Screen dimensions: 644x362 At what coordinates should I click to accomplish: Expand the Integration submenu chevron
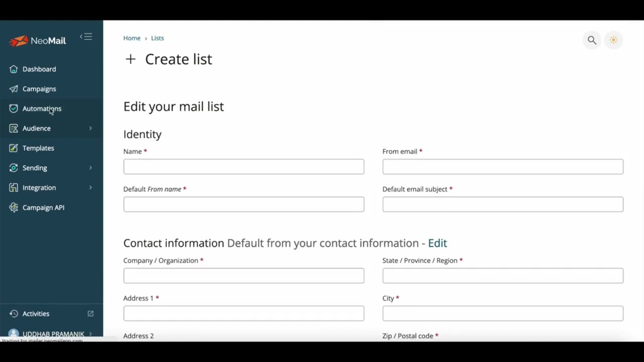click(x=91, y=188)
